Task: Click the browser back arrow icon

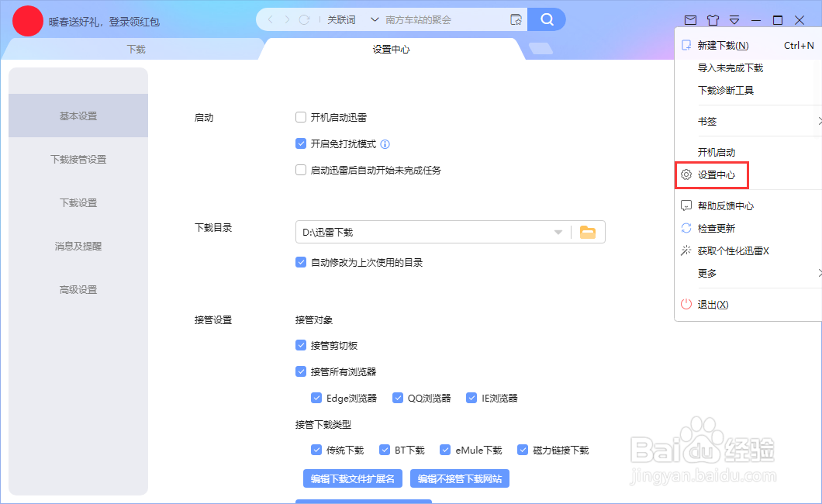Action: coord(271,20)
